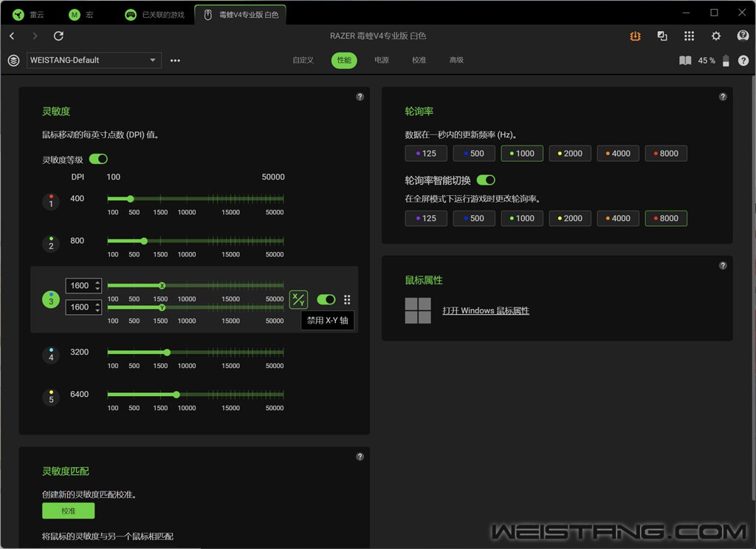Click the profile layers icon beside the profile name
The height and width of the screenshot is (549, 756).
point(13,61)
